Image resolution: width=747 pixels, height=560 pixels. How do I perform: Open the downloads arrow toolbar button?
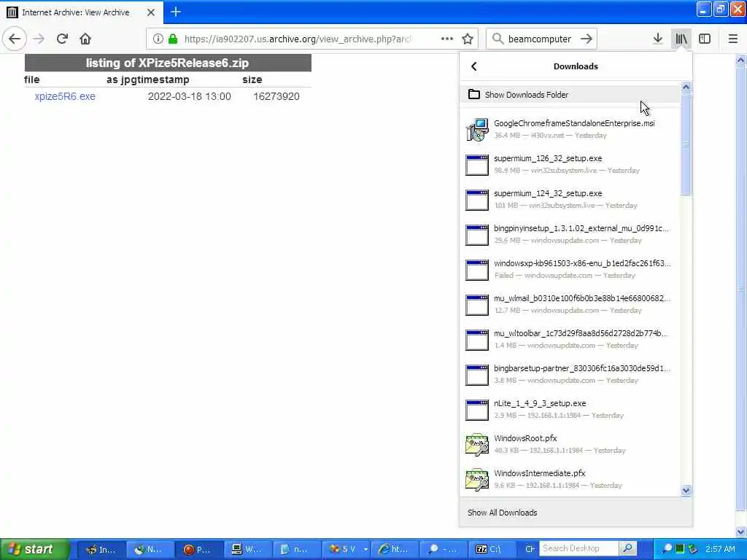pyautogui.click(x=657, y=39)
